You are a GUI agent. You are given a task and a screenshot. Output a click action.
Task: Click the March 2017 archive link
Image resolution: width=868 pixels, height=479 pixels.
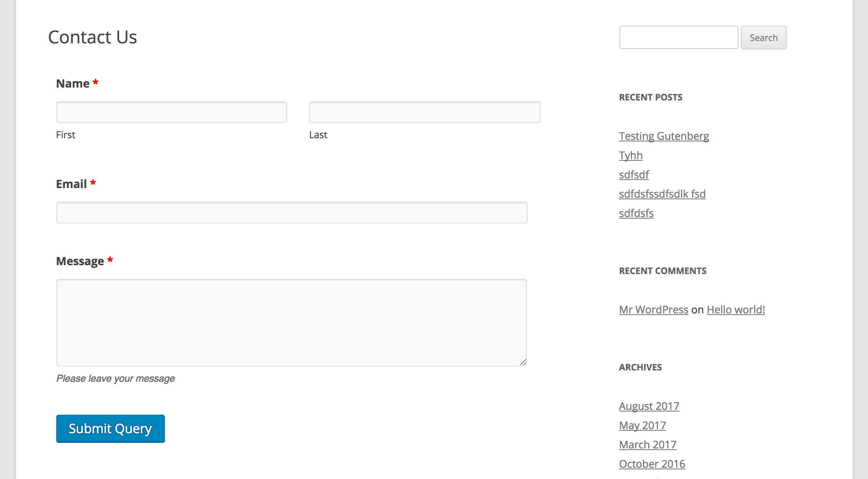(648, 444)
